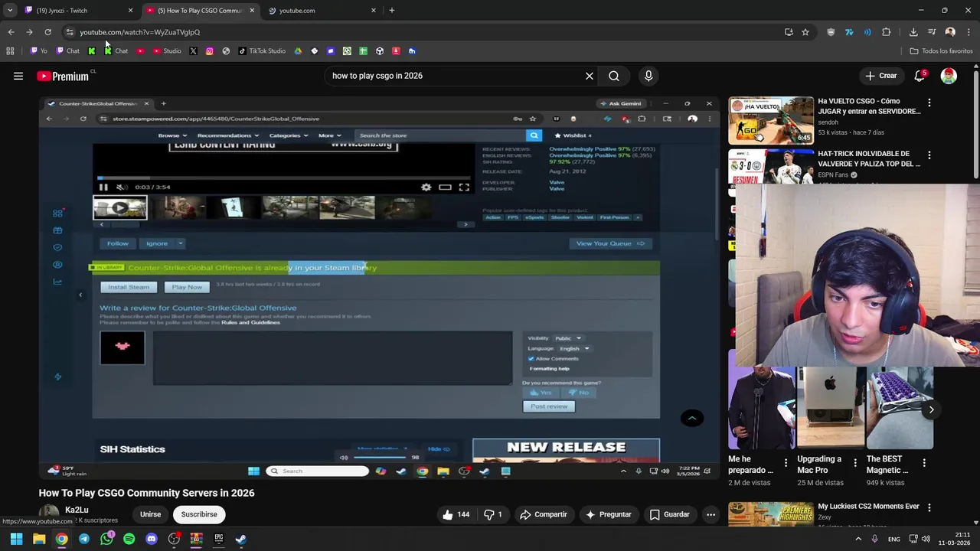The width and height of the screenshot is (980, 551).
Task: Open the Chrome extensions puzzle icon
Action: 887,32
